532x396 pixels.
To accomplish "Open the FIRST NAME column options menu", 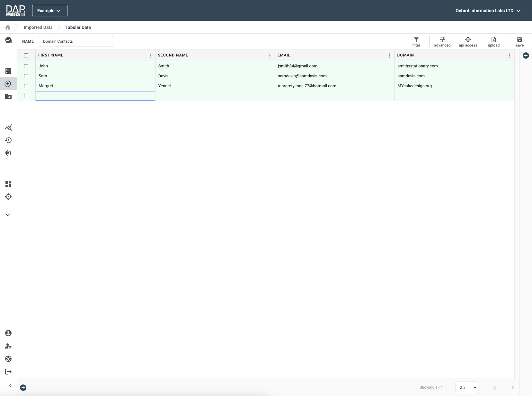I will pos(150,56).
